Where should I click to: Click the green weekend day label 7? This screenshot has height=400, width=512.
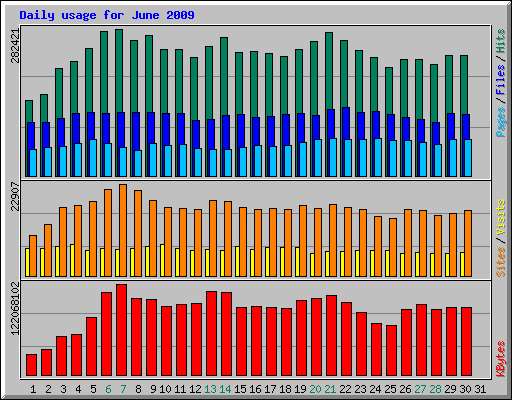point(123,389)
